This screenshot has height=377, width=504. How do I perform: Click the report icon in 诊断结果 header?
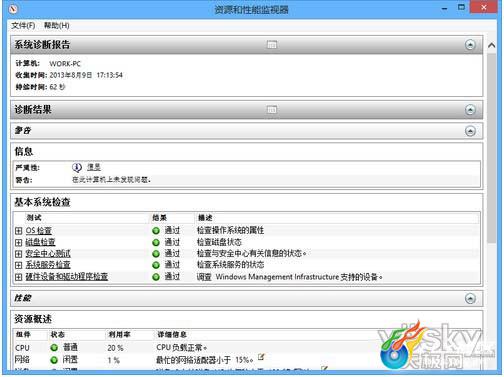coord(272,110)
